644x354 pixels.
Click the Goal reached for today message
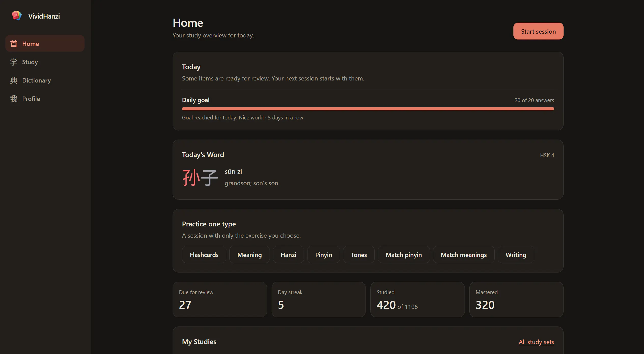[x=242, y=117]
